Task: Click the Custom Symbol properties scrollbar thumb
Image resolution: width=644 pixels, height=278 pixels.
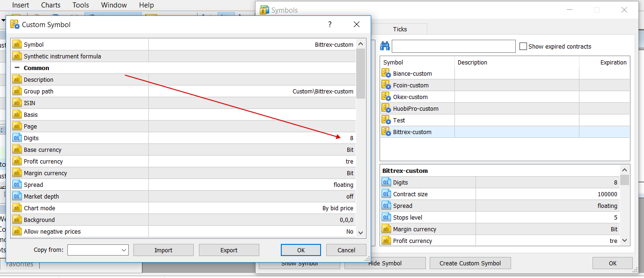Action: click(x=360, y=73)
